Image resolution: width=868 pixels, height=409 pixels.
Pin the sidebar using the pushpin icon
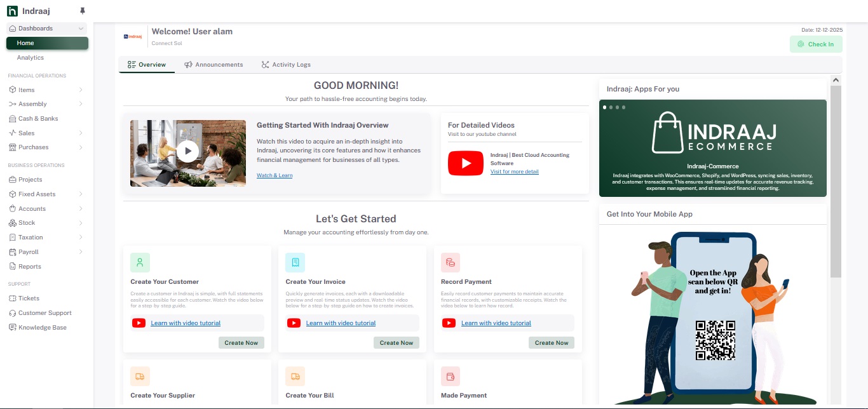coord(82,11)
